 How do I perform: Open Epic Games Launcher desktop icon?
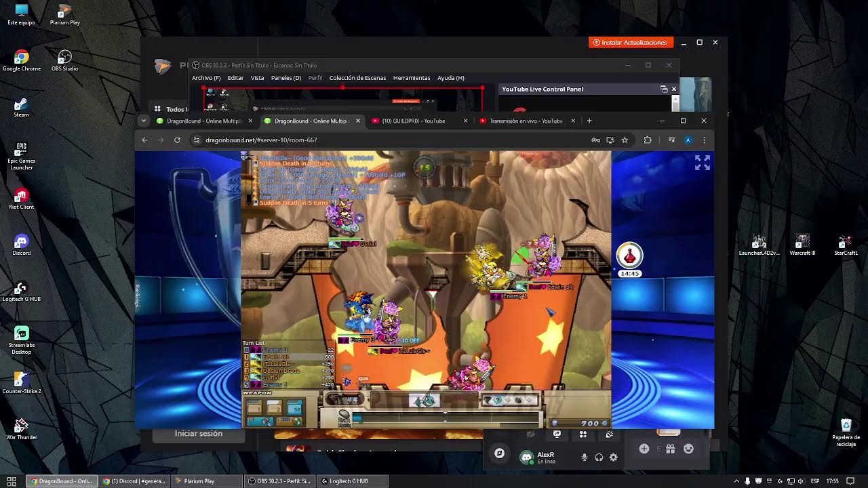coord(22,156)
